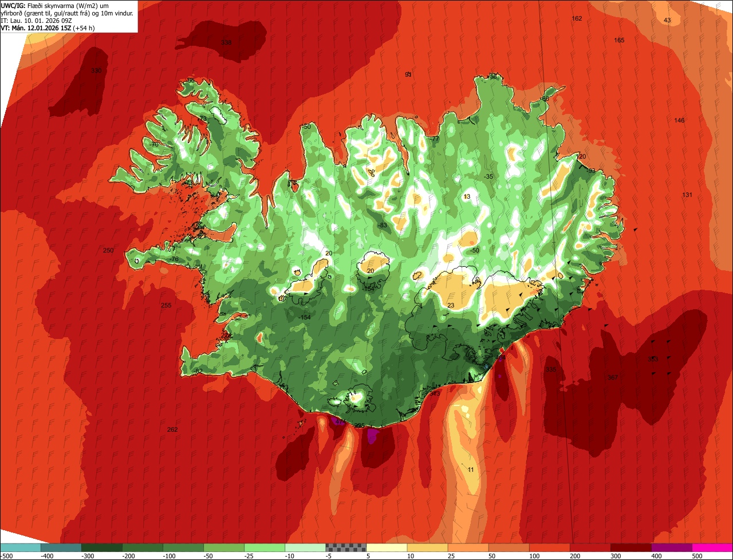Select the yellow-orange 10 to 25 swatch

427,547
